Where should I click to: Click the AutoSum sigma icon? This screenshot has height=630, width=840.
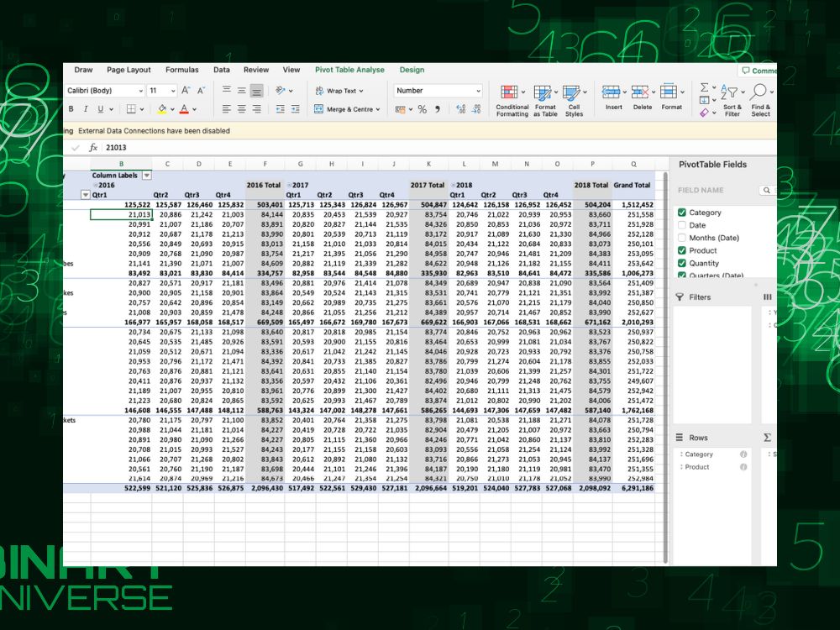click(705, 87)
